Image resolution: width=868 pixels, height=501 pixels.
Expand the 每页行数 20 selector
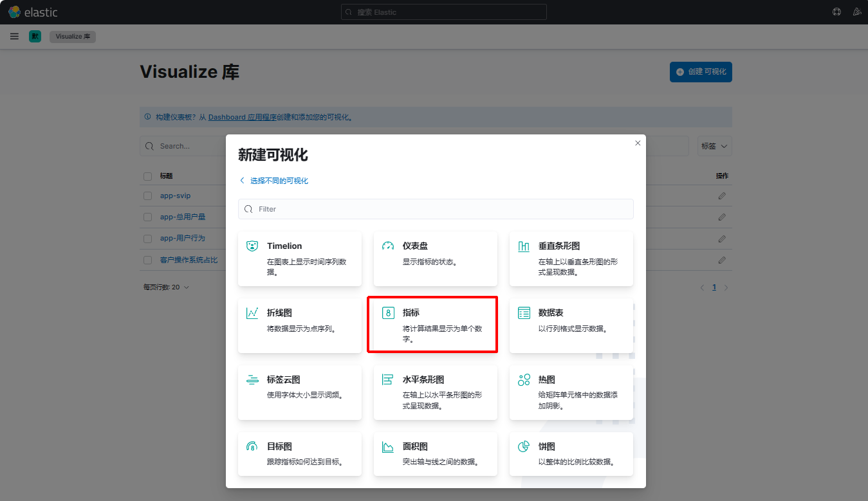pyautogui.click(x=166, y=287)
